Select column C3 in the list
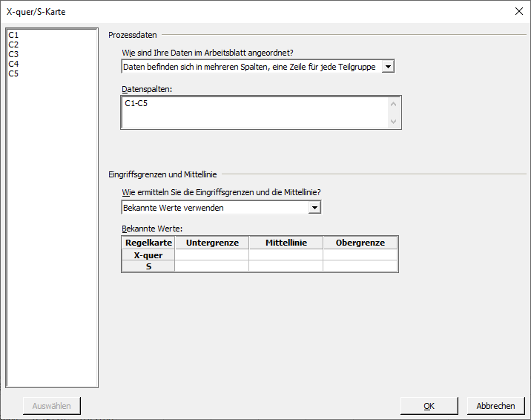The height and width of the screenshot is (420, 531). click(13, 54)
